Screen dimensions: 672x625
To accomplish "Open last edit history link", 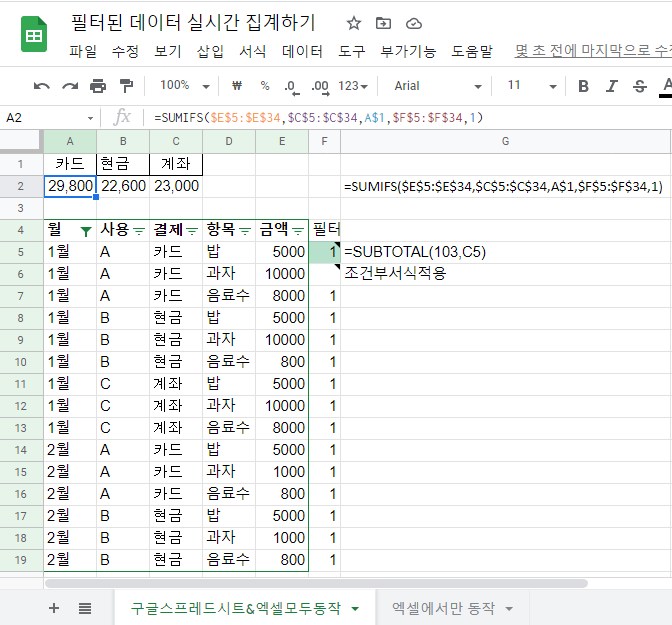I will tap(593, 51).
